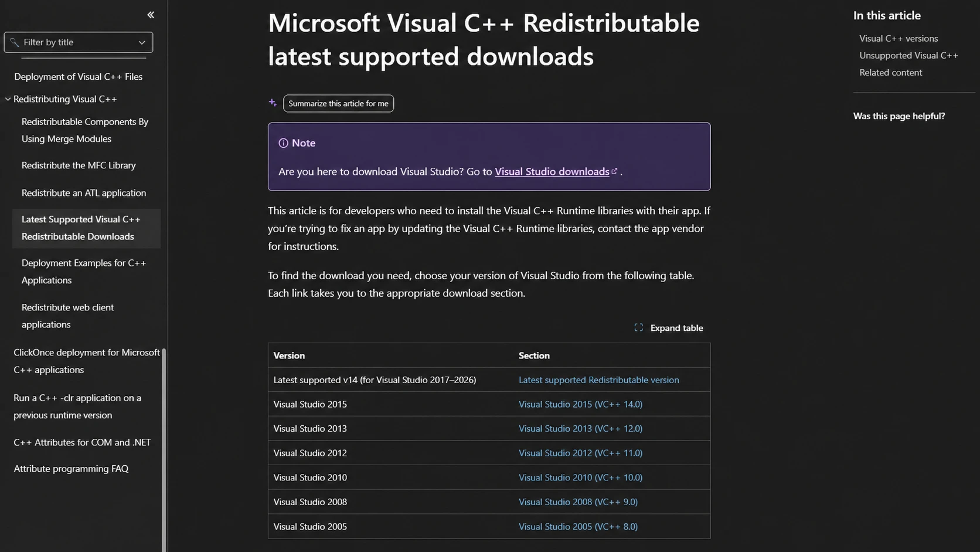Click 'Was this page helpful?' text
This screenshot has height=552, width=980.
coord(899,116)
